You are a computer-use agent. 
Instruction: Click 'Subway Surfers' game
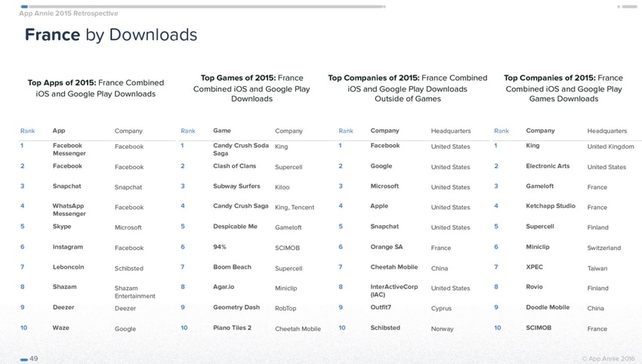click(236, 186)
